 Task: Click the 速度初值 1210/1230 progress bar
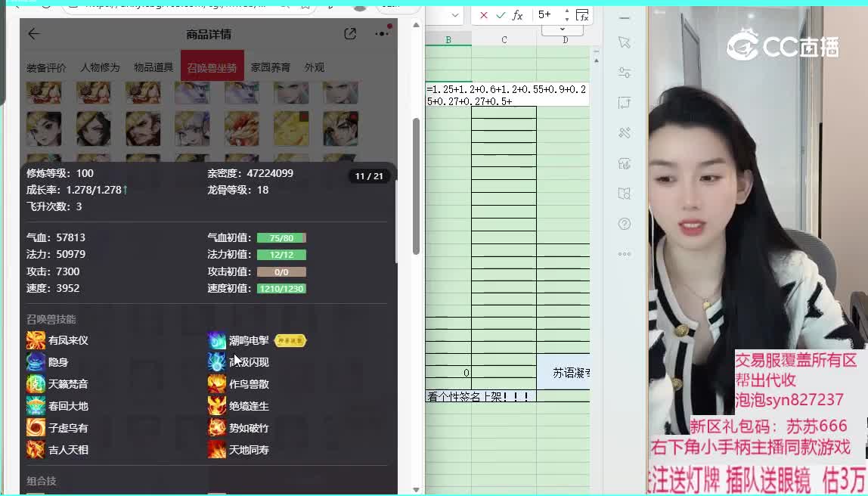coord(281,288)
